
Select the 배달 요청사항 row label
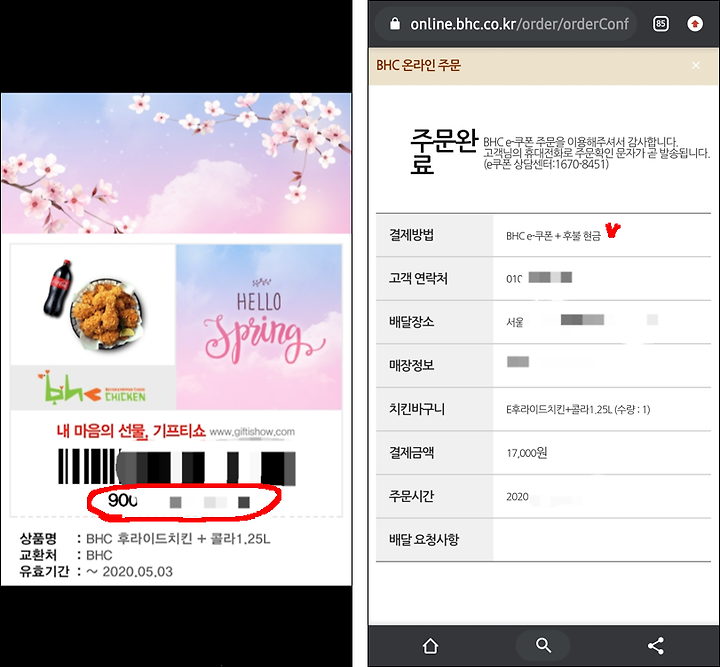pos(424,539)
